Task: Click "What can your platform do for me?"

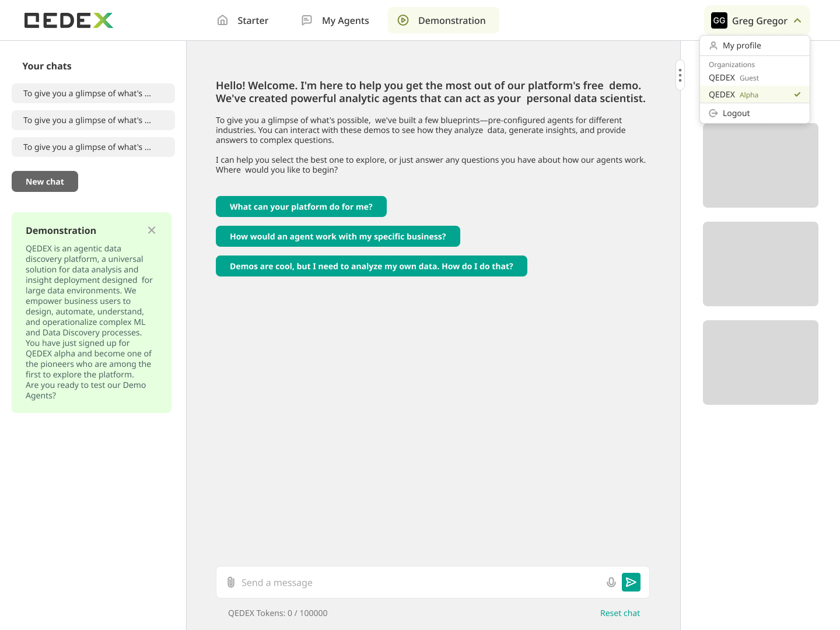Action: (301, 206)
